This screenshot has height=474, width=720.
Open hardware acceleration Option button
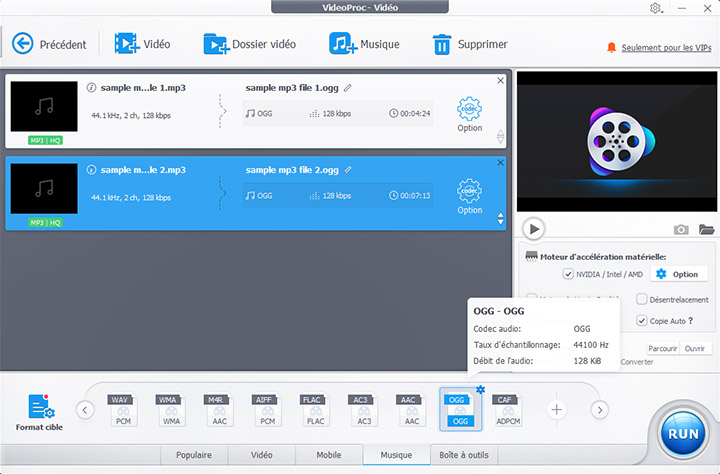[681, 274]
